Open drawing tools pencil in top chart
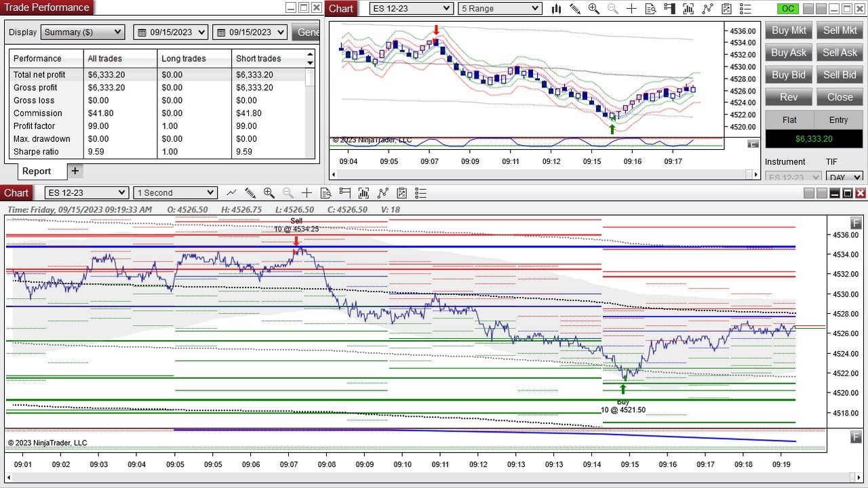The width and height of the screenshot is (868, 488). [575, 9]
